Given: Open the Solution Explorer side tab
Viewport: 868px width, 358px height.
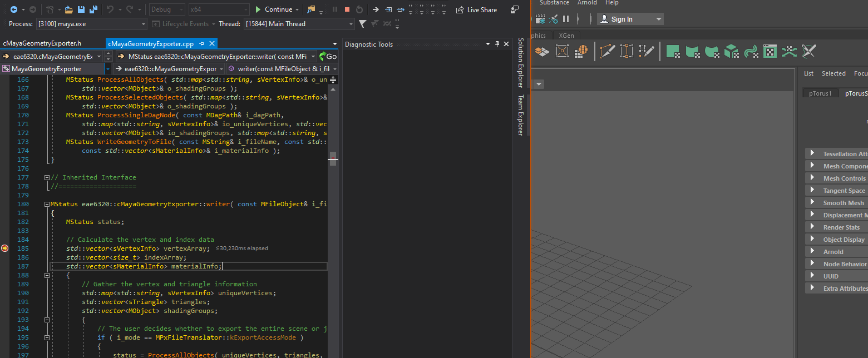Looking at the screenshot, I should [x=521, y=63].
